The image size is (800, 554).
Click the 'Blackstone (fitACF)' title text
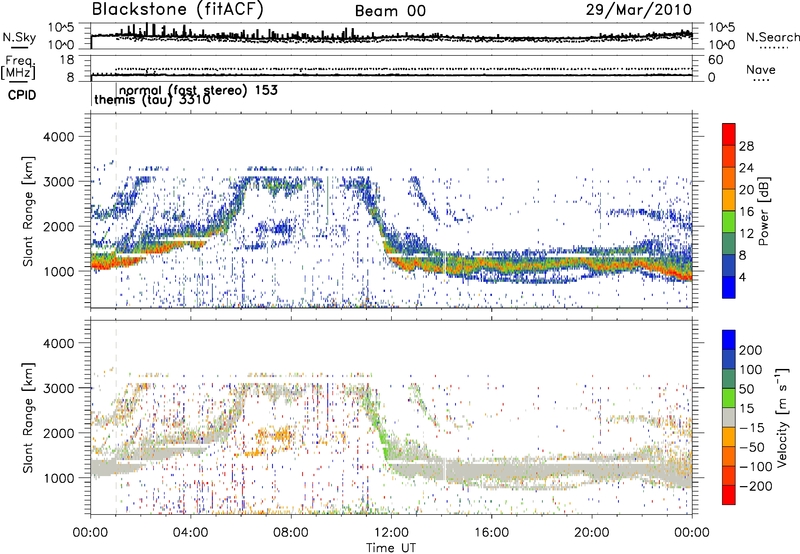[178, 10]
